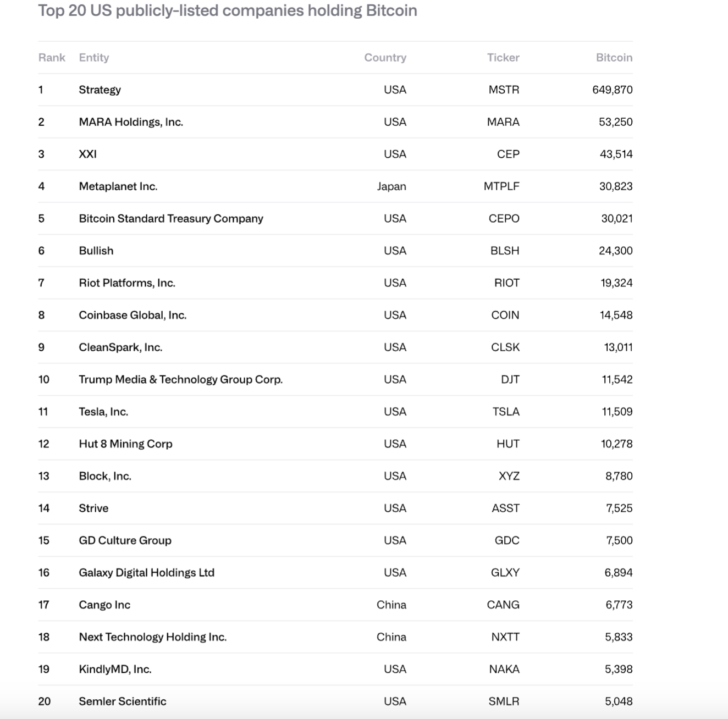Click the table title about Bitcoin holders

(x=228, y=11)
